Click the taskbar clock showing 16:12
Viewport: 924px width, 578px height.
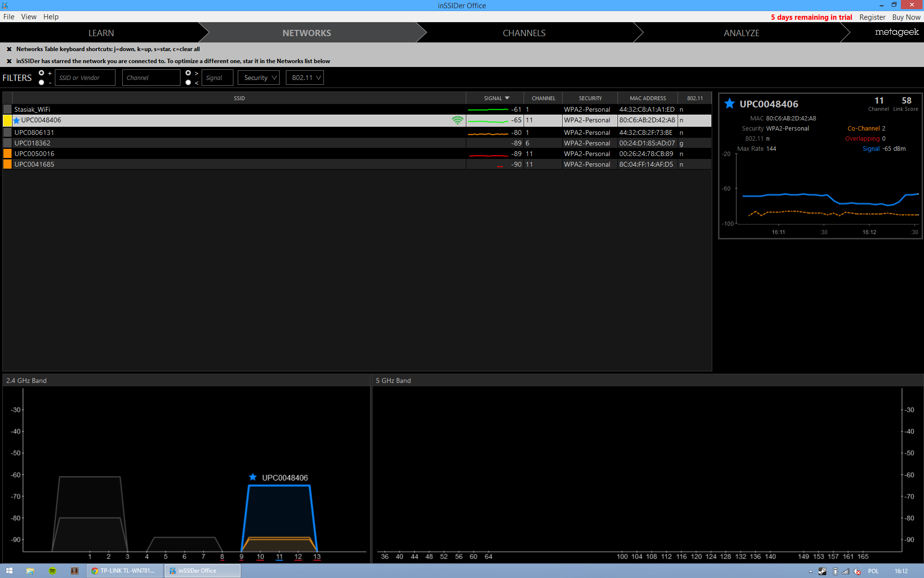click(x=901, y=571)
